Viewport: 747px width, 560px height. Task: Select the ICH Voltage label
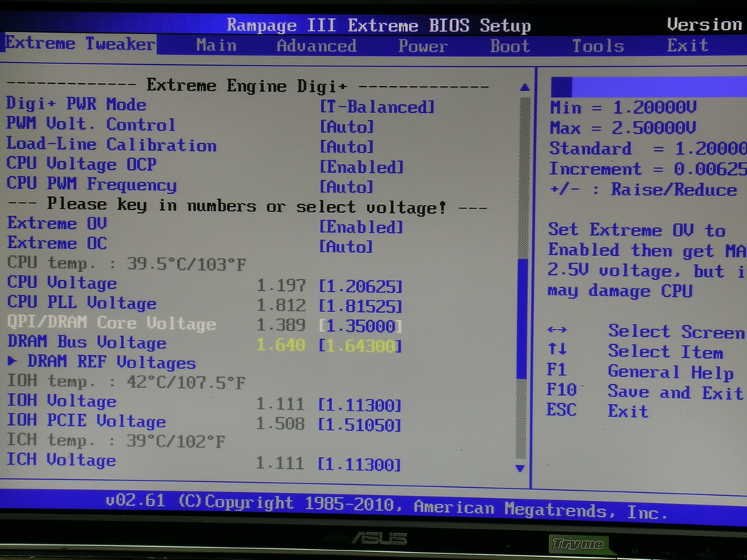[61, 459]
